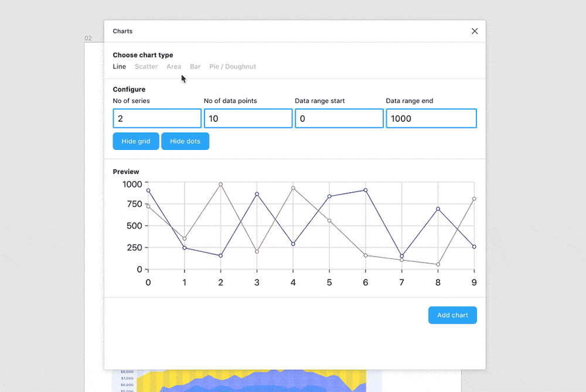Click blue series data point at x=3
Image resolution: width=586 pixels, height=392 pixels.
[x=257, y=194]
